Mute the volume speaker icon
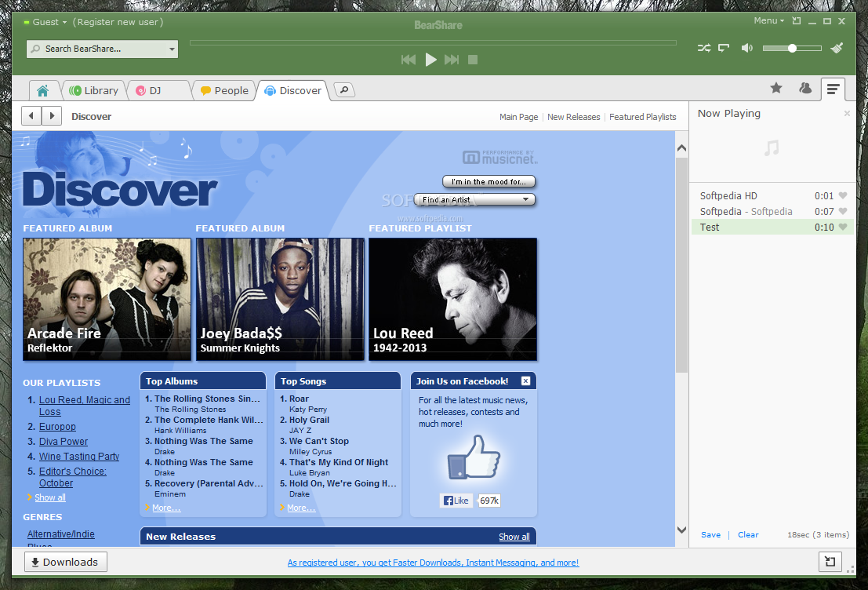Image resolution: width=868 pixels, height=590 pixels. pyautogui.click(x=746, y=48)
